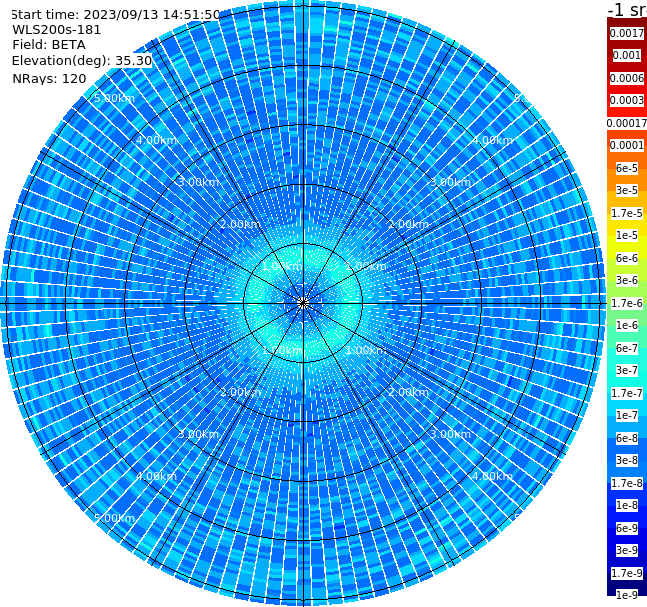This screenshot has width=647, height=607.
Task: Select the 1.7e-5 colorbar value
Action: click(627, 213)
